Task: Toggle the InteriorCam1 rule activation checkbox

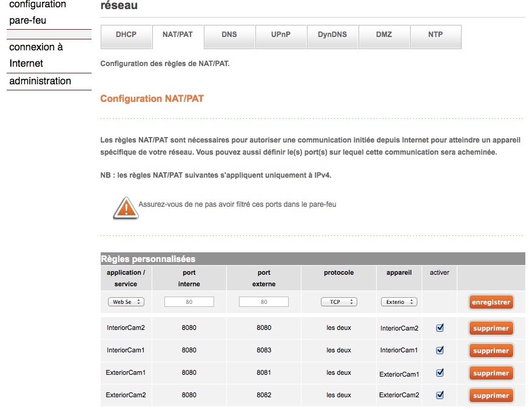Action: tap(440, 351)
